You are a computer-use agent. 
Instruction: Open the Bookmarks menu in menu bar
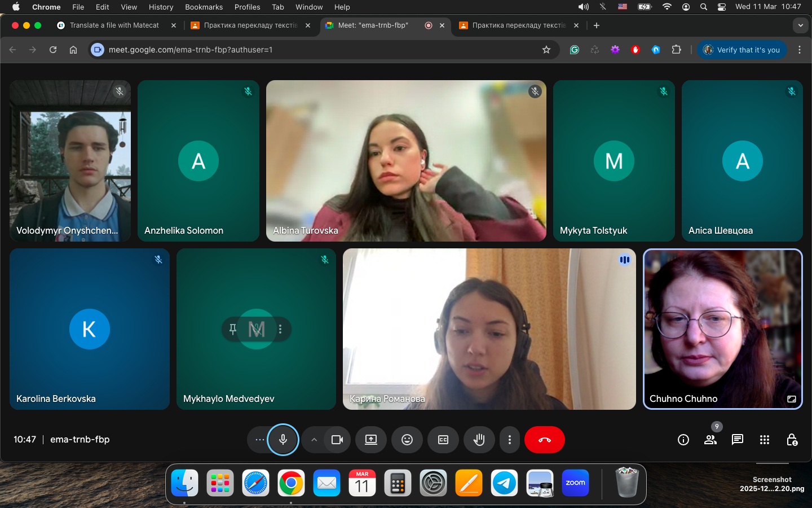pyautogui.click(x=204, y=7)
